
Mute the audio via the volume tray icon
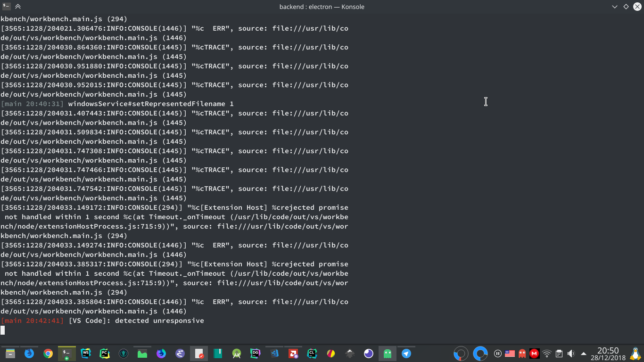click(x=571, y=354)
